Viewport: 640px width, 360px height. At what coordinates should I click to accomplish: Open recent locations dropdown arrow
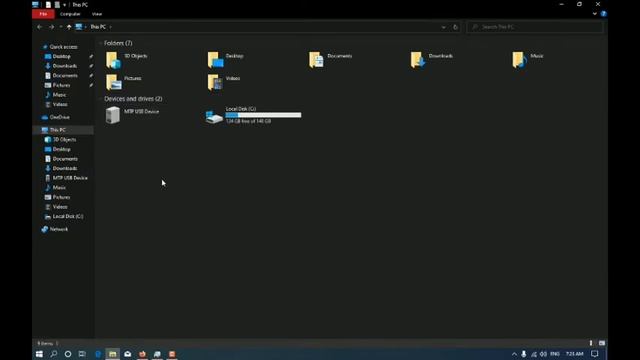click(x=60, y=27)
